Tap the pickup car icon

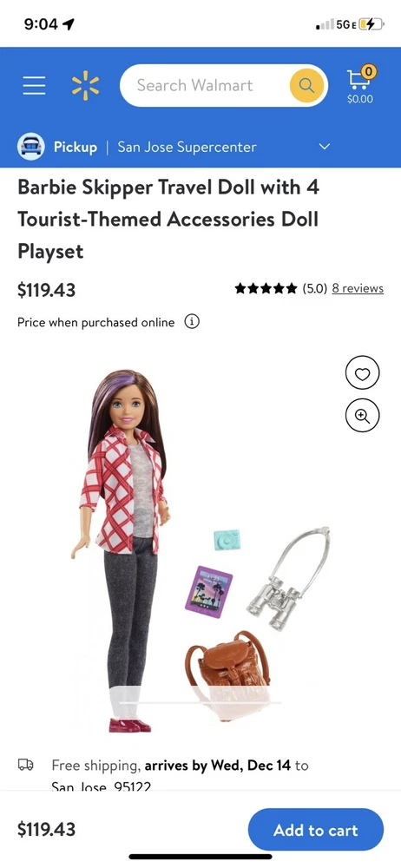31,147
